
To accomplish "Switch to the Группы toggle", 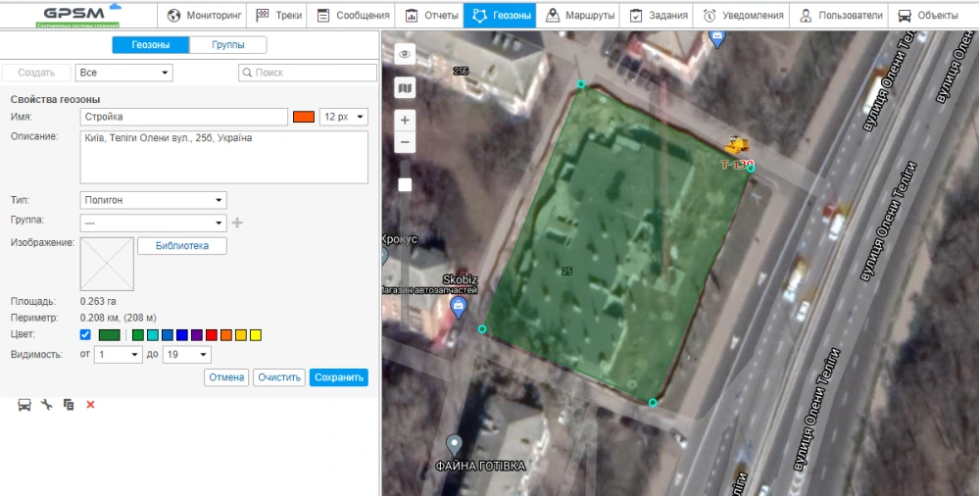I will point(227,45).
